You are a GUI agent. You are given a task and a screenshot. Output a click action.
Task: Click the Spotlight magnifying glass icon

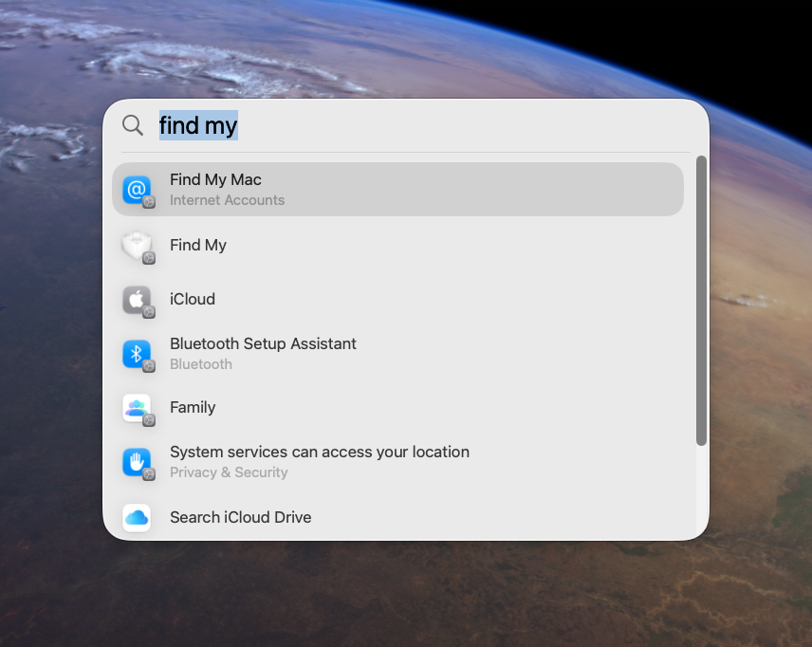pyautogui.click(x=133, y=125)
